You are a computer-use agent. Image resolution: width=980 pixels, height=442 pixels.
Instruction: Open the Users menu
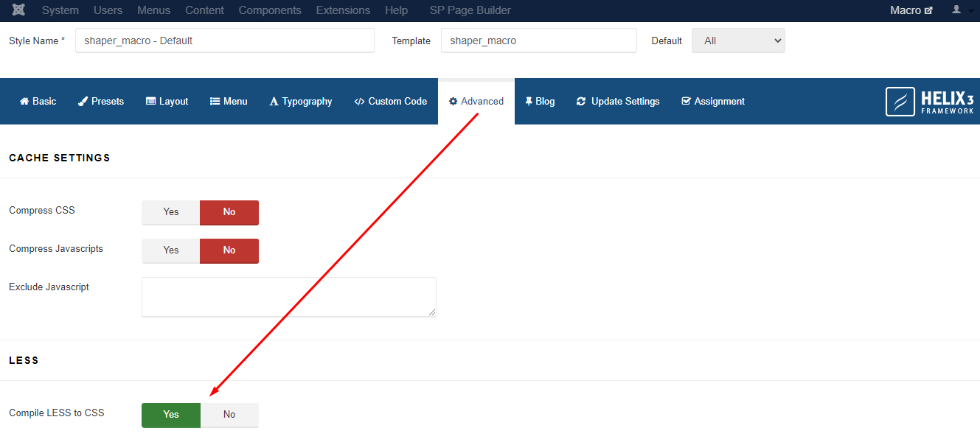(108, 10)
